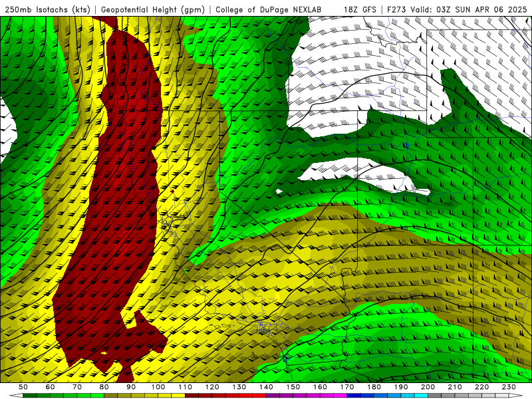Click the dark maroon swatch right of 110
Viewport: 532px width, 399px height.
pyautogui.click(x=192, y=396)
